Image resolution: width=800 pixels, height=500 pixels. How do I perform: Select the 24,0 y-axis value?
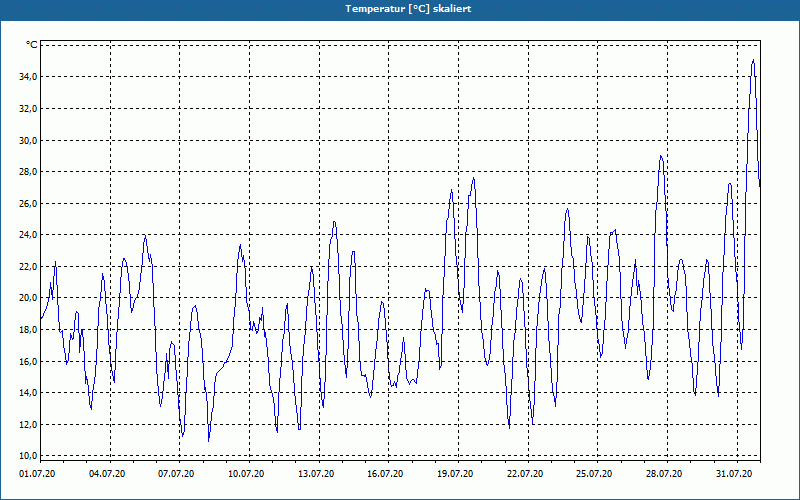click(x=28, y=235)
